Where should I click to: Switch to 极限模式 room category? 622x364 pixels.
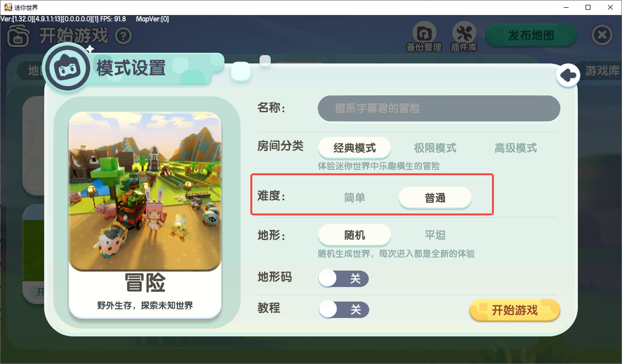(435, 148)
